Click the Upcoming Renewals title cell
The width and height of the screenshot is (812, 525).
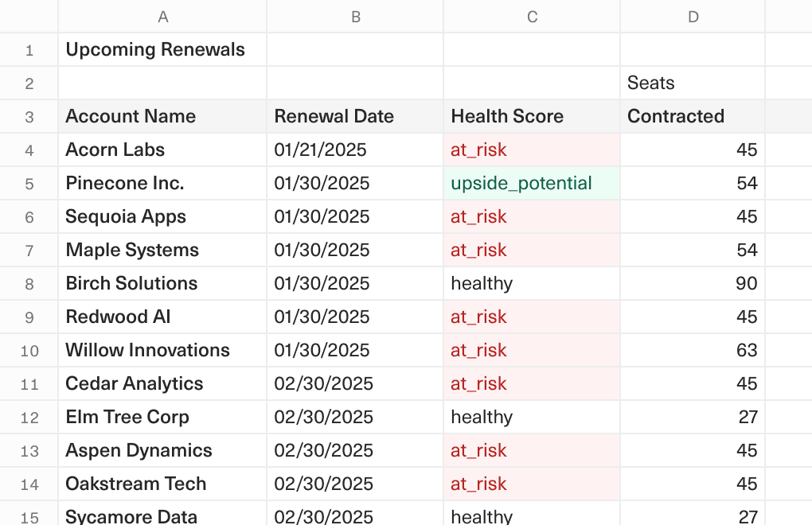click(154, 49)
